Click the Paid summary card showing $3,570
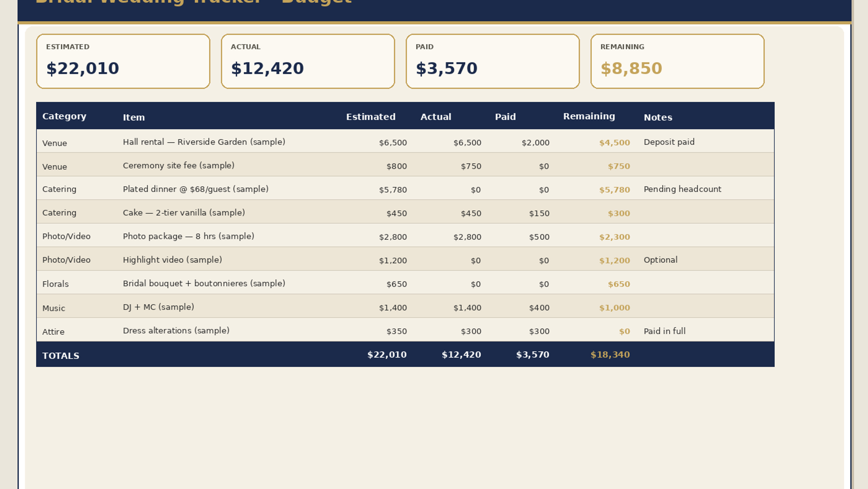The height and width of the screenshot is (489, 868). tap(493, 61)
